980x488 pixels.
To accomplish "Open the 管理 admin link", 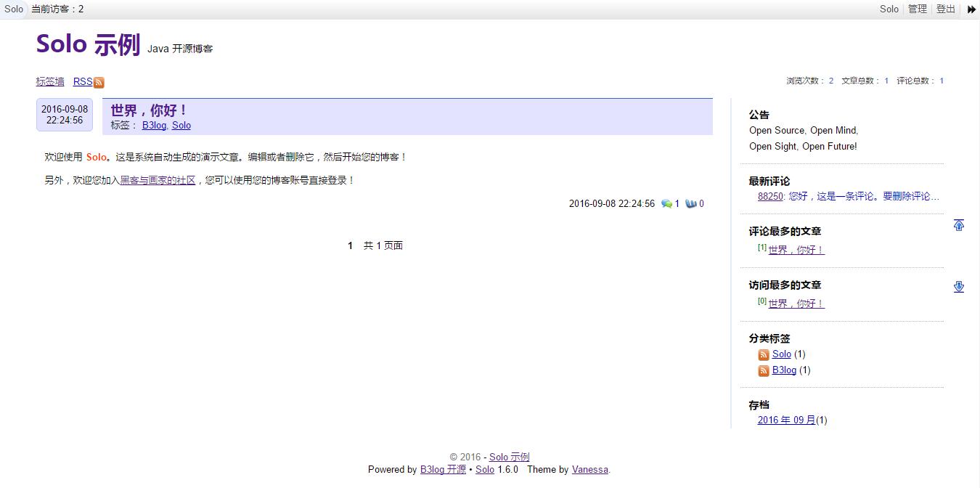I will 918,9.
